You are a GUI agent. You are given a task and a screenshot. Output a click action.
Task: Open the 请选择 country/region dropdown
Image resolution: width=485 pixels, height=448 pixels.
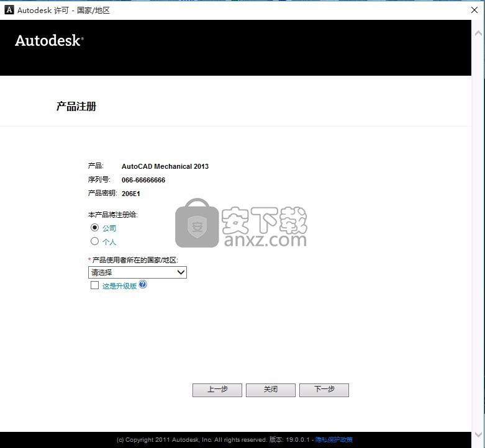coord(137,272)
